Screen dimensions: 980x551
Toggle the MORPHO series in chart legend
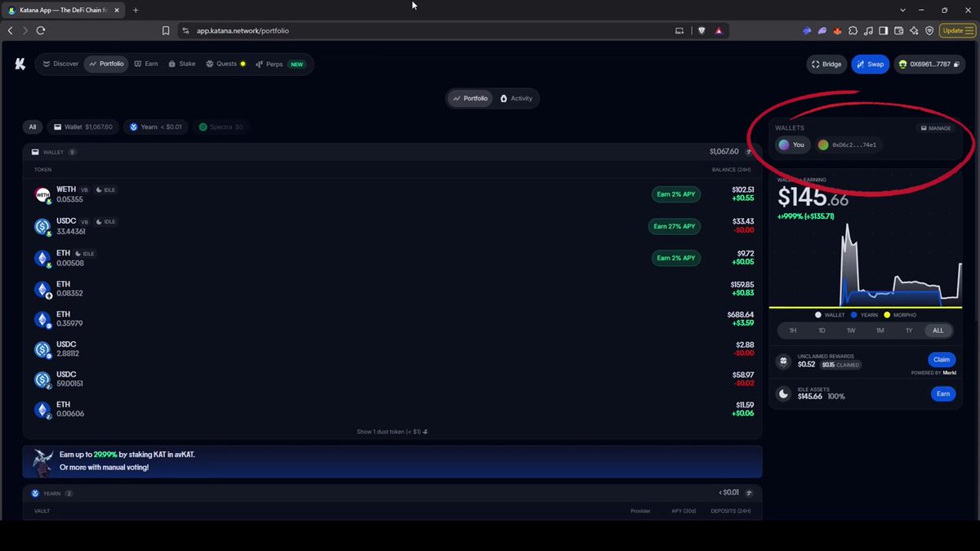point(900,315)
